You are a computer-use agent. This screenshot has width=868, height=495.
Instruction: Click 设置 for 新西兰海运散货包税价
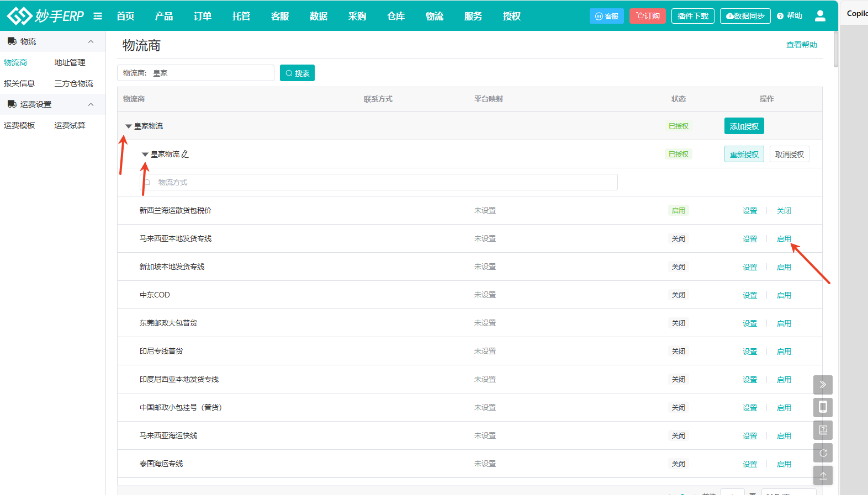750,211
